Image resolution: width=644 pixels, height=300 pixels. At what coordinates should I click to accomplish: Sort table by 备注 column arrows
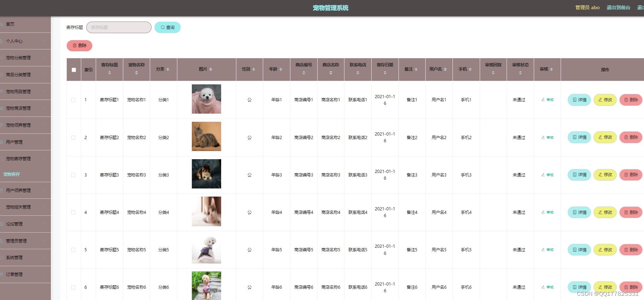416,70
